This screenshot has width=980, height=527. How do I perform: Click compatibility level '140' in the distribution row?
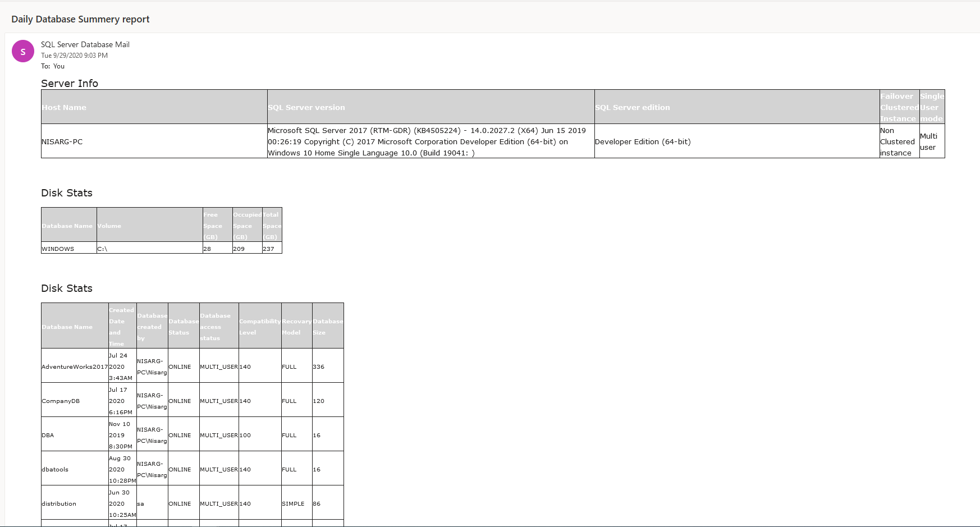coord(260,503)
